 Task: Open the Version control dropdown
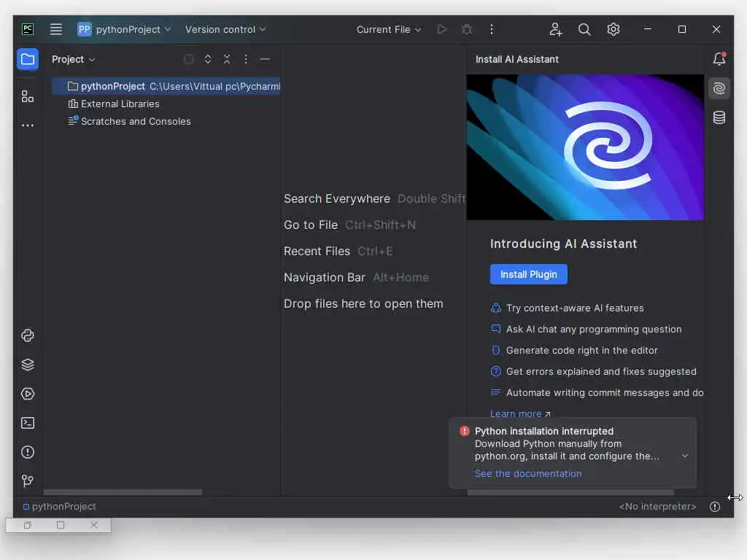pyautogui.click(x=225, y=29)
